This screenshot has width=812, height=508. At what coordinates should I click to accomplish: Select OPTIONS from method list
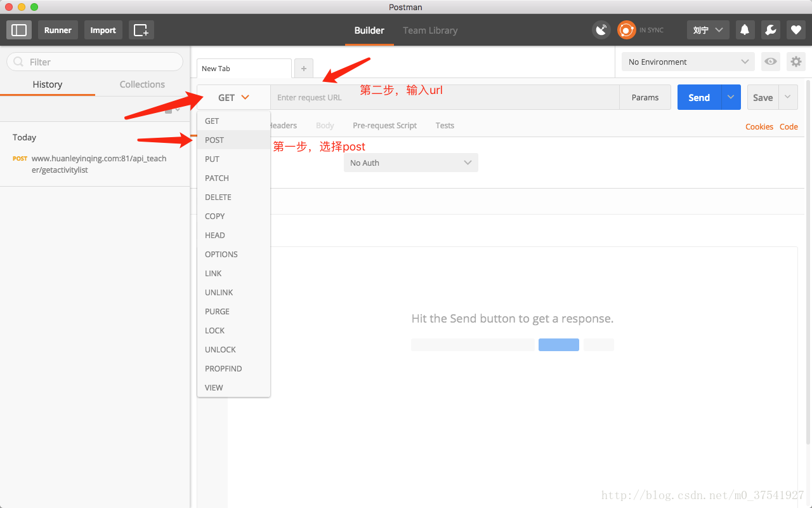click(233, 254)
